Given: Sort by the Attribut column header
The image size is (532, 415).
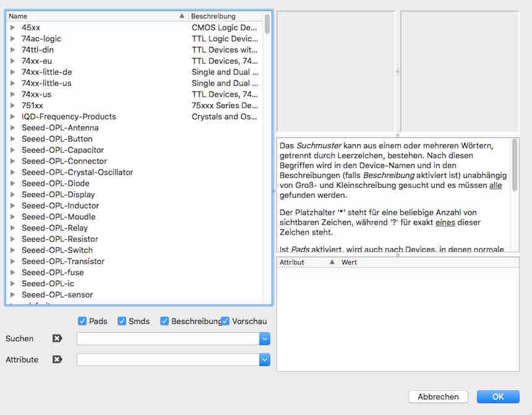Looking at the screenshot, I should pos(307,262).
